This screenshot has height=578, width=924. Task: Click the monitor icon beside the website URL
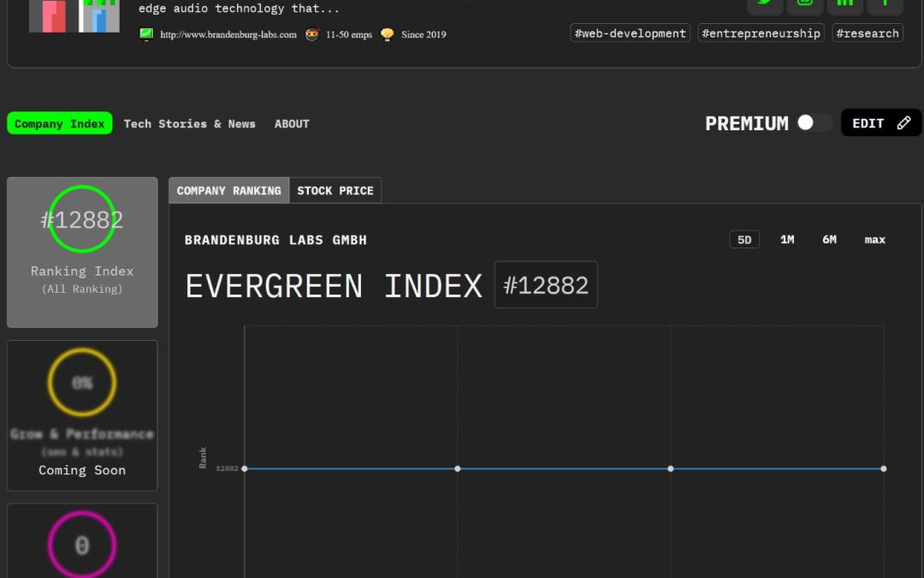(146, 34)
